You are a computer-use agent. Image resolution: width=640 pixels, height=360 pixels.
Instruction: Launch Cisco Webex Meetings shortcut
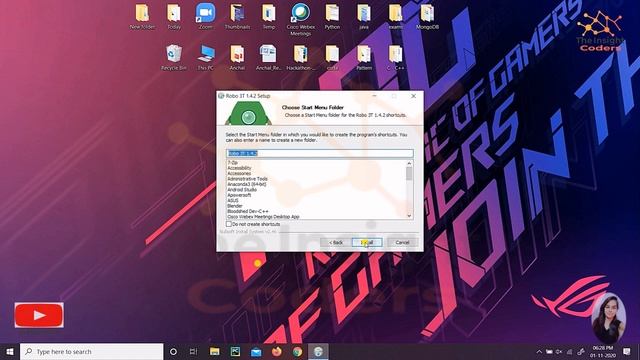click(x=300, y=19)
